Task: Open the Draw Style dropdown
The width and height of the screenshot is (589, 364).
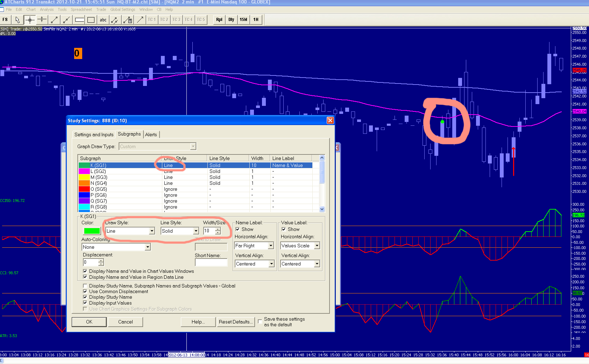Action: 152,231
